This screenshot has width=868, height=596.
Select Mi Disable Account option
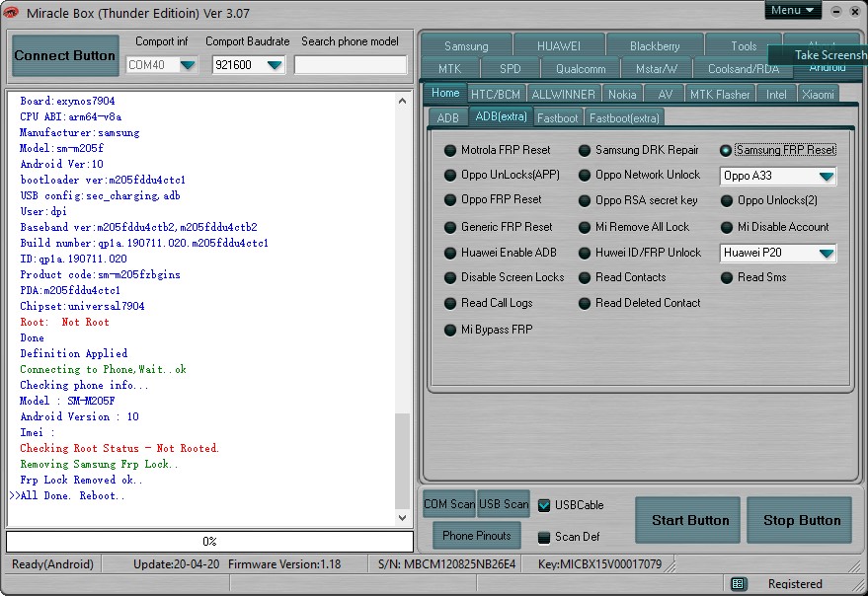pyautogui.click(x=726, y=227)
